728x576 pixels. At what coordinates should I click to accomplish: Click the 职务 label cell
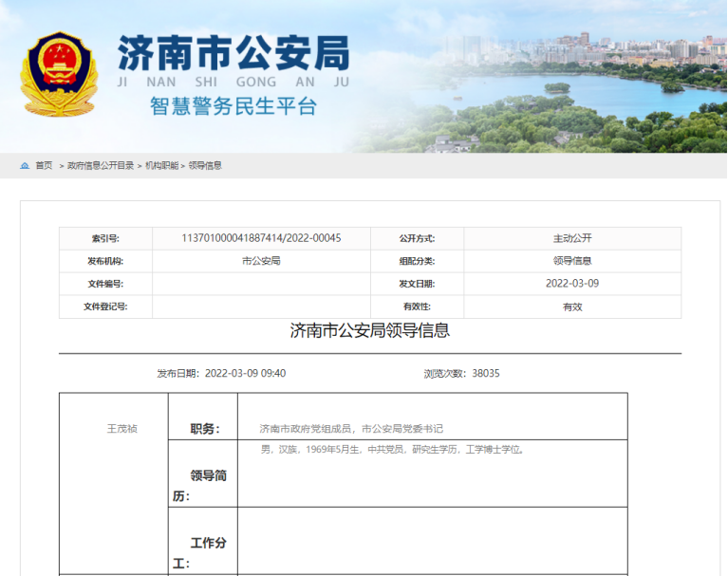coord(203,417)
